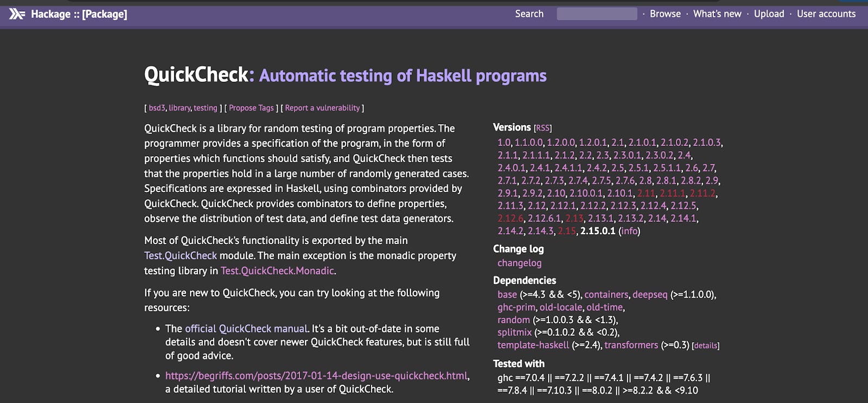The height and width of the screenshot is (403, 868).
Task: Select version 1.2.0.1
Action: tap(593, 143)
